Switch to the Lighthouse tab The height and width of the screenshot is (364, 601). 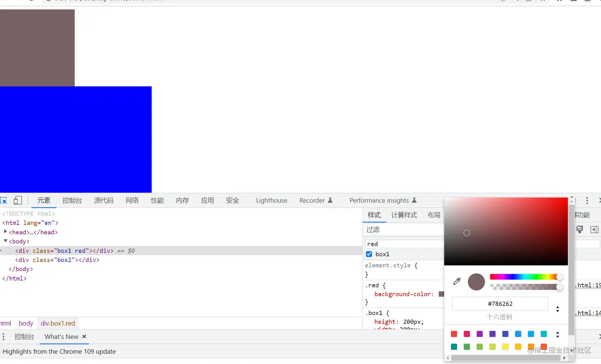coord(271,201)
